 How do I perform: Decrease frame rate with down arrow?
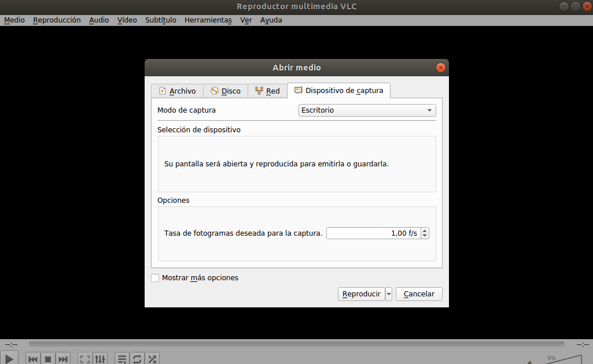(x=425, y=236)
